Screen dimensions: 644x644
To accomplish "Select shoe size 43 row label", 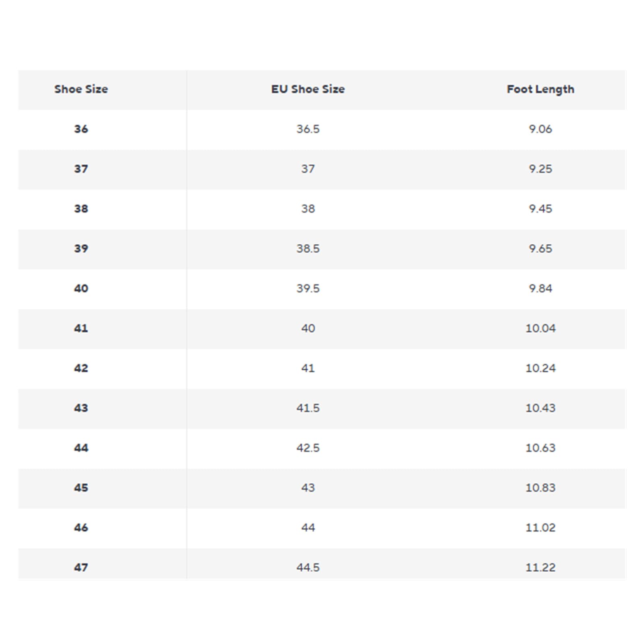I will point(81,408).
